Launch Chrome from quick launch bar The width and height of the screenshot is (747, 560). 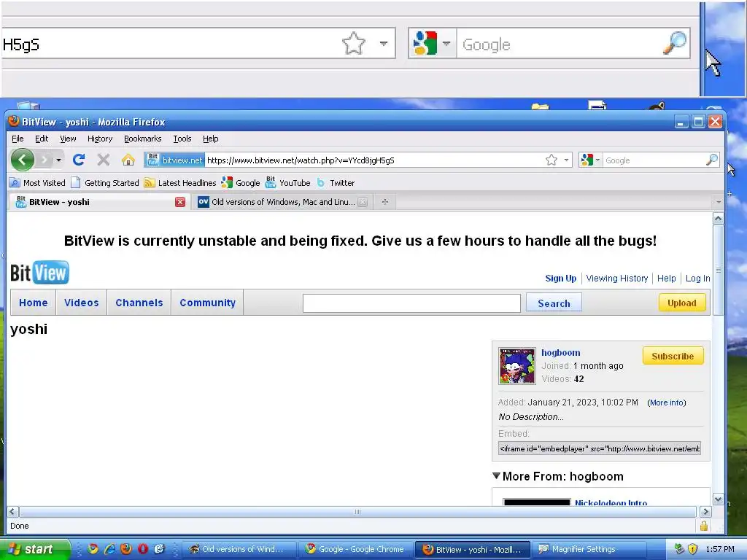click(x=93, y=549)
